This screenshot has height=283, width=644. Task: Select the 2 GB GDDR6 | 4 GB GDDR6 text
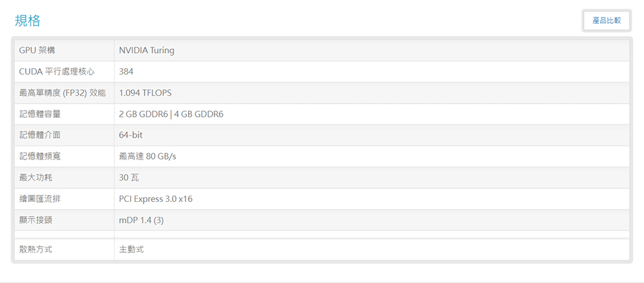click(x=171, y=114)
